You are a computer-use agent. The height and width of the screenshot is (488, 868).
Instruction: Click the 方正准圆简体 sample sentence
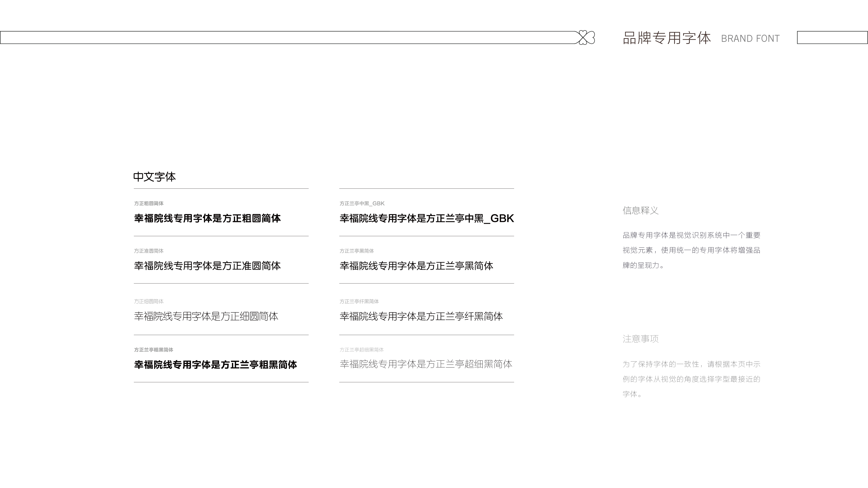[x=207, y=266]
